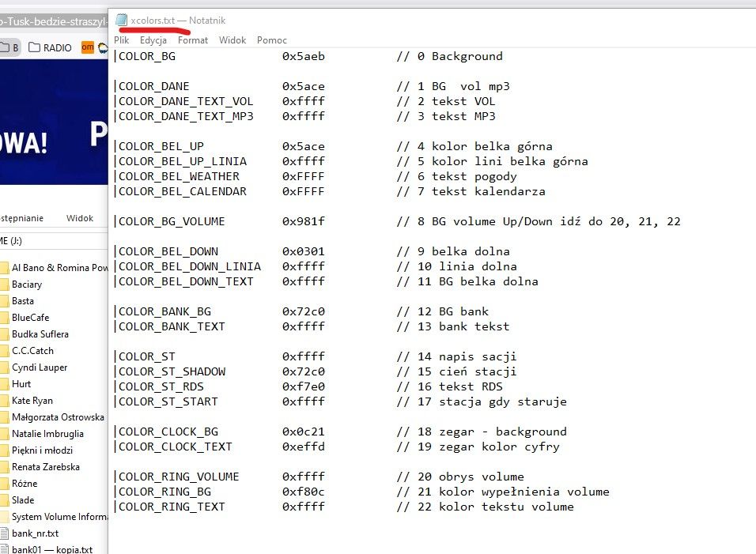Click the COLOR_CLOCK_TEXT value 0xeffd
The width and height of the screenshot is (756, 554).
click(303, 447)
